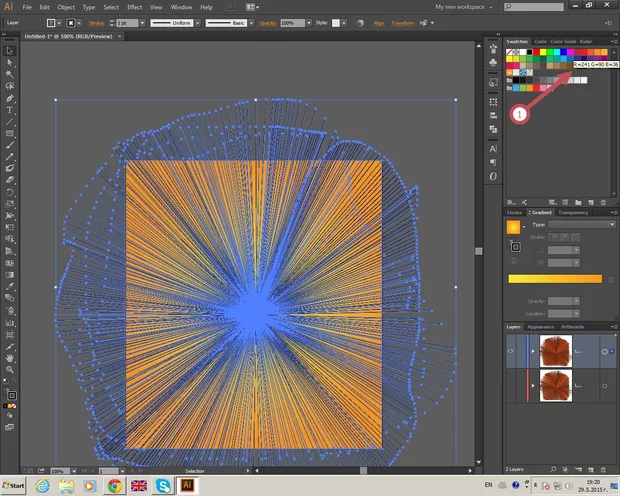Activate the Pen tool
Screen dimensions: 620x496
click(x=10, y=98)
